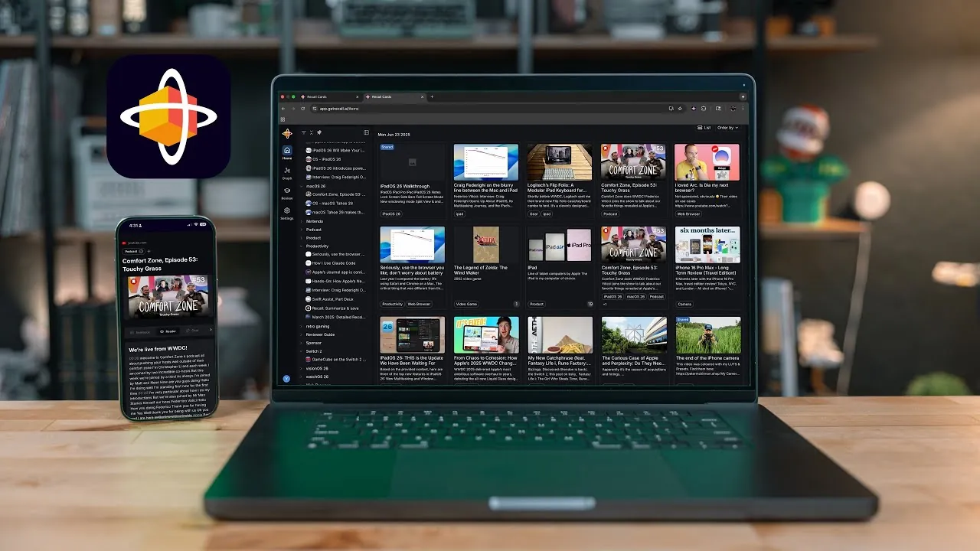The image size is (980, 551).
Task: Select GameCube on the Switch 2 tree item
Action: coord(335,360)
